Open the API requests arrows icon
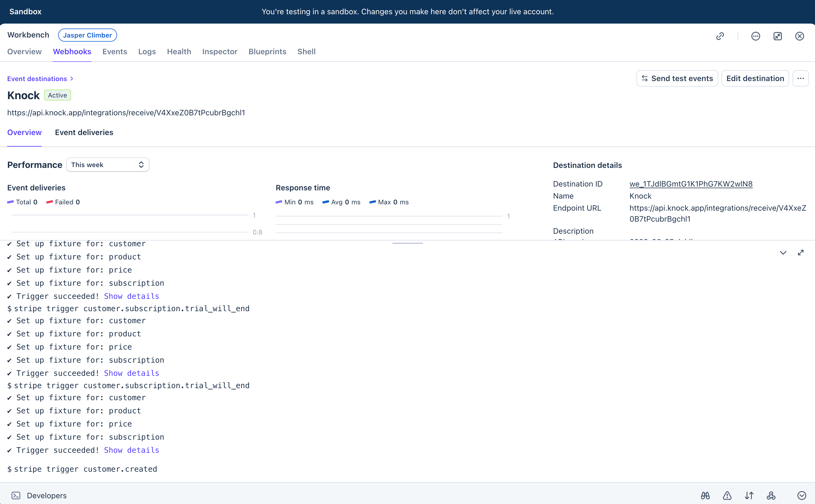Viewport: 815px width, 504px height. click(x=749, y=496)
